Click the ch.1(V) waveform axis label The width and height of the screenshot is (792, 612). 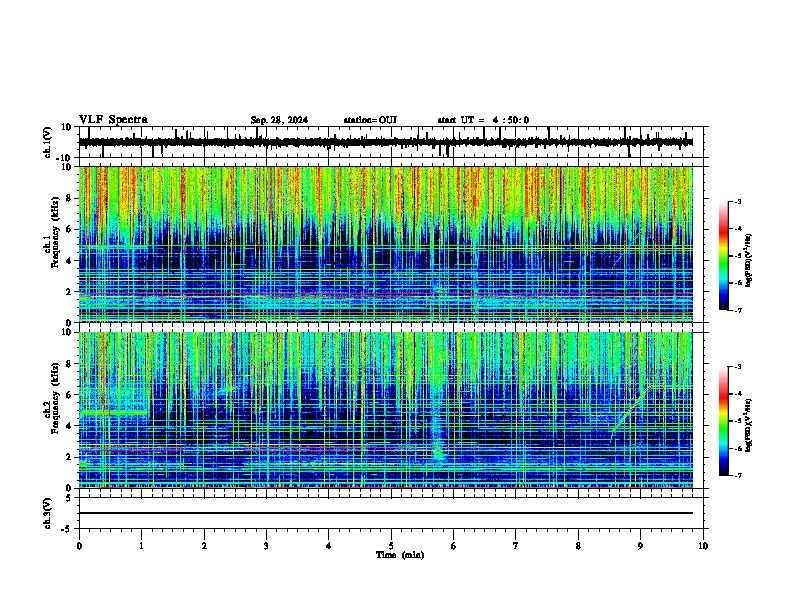point(48,142)
